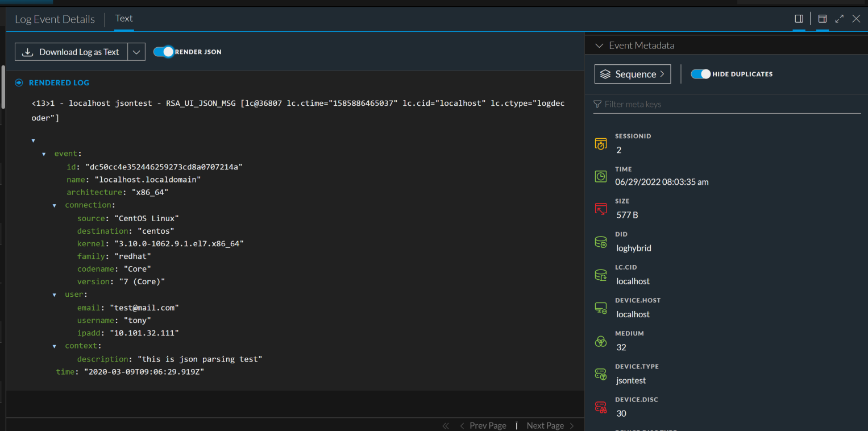
Task: Open the Download Log dropdown arrow
Action: [136, 52]
